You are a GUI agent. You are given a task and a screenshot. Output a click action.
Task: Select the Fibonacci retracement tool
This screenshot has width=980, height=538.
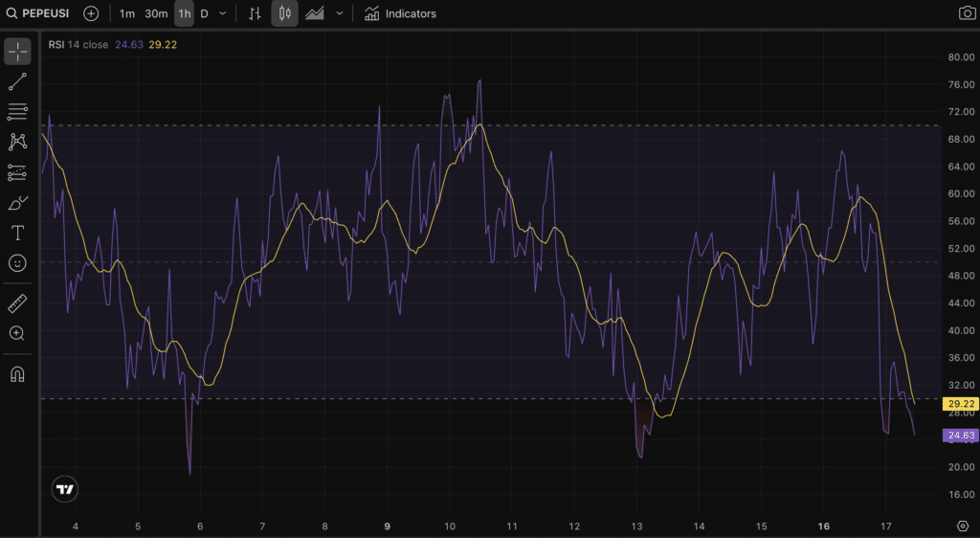click(17, 112)
